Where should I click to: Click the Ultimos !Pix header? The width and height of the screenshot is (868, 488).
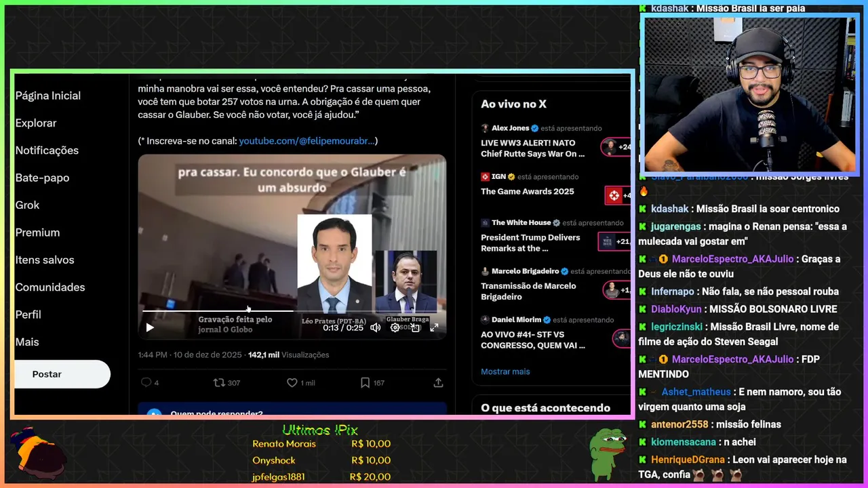coord(320,430)
